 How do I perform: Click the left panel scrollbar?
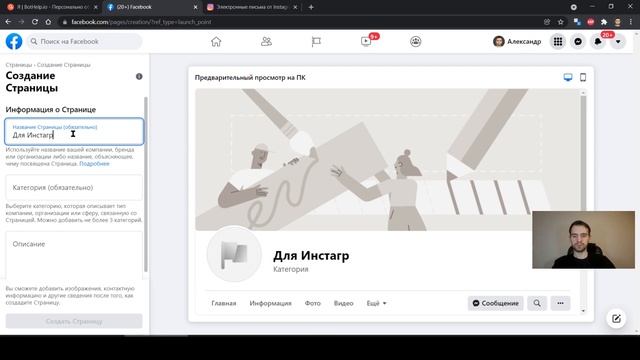pyautogui.click(x=146, y=184)
